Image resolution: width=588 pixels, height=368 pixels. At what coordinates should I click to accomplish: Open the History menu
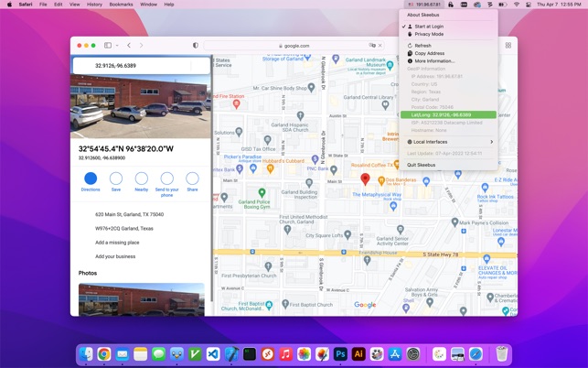point(94,5)
